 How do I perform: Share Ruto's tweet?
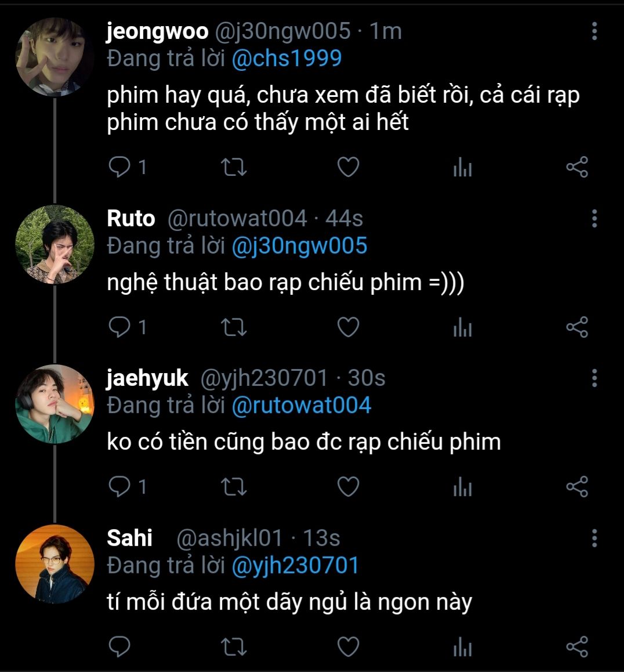pos(576,327)
